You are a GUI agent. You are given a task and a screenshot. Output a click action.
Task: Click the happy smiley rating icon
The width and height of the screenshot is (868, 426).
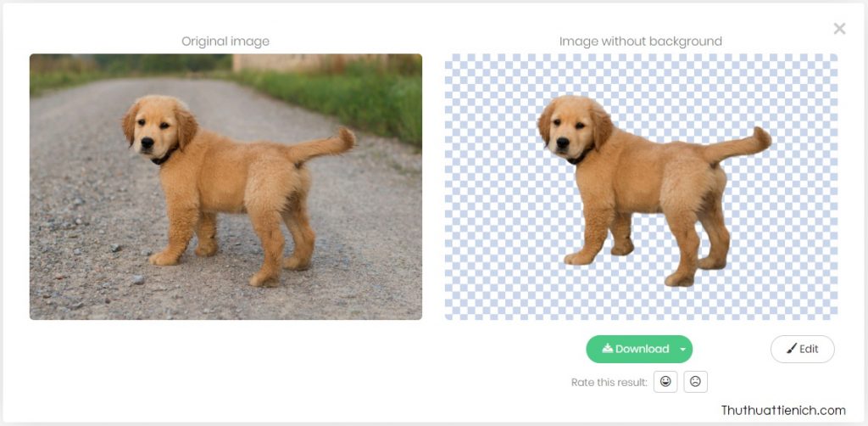(x=665, y=382)
